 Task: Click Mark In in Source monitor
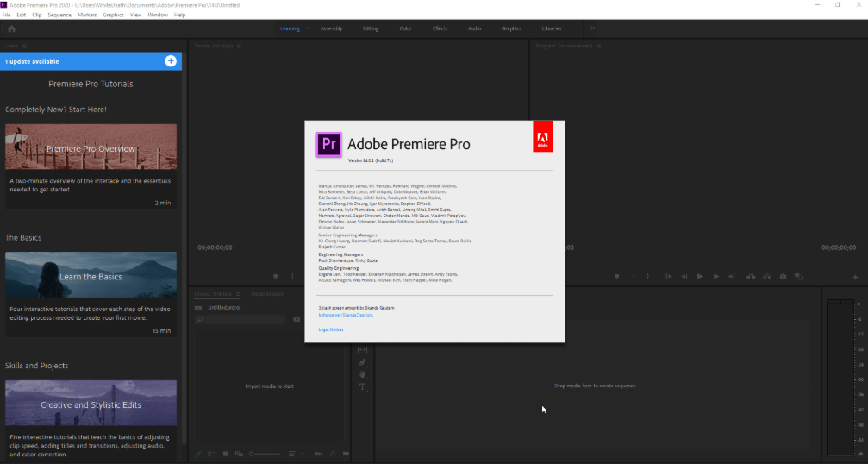pyautogui.click(x=293, y=276)
